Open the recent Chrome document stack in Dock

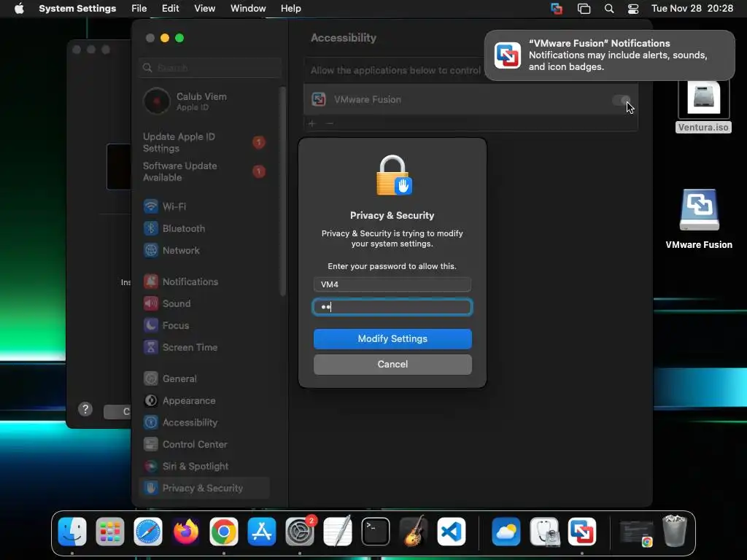[x=636, y=532]
